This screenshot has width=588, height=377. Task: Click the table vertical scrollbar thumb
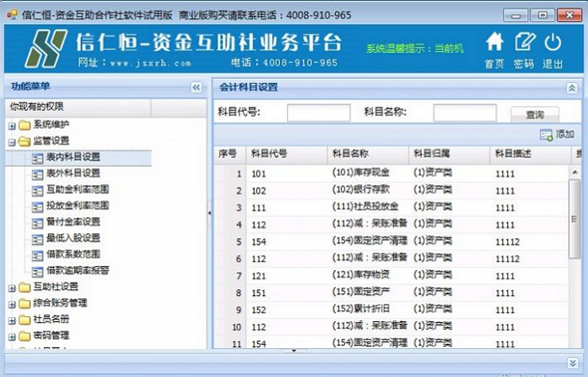(x=574, y=218)
